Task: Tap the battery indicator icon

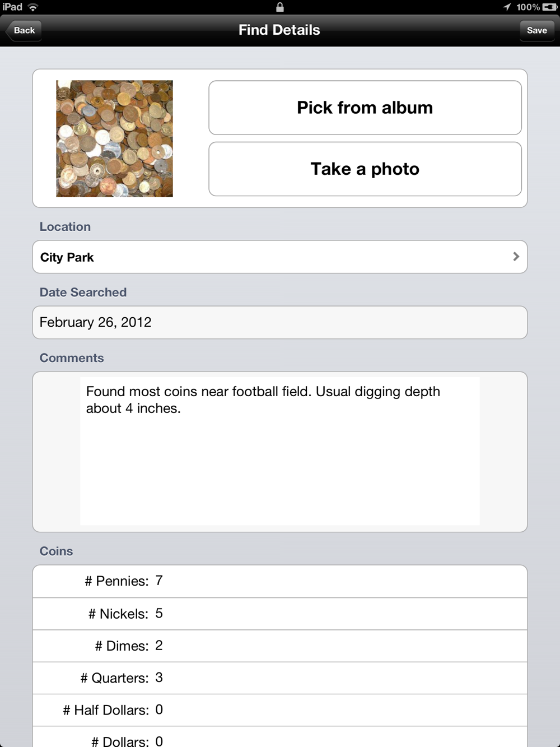Action: pyautogui.click(x=550, y=7)
